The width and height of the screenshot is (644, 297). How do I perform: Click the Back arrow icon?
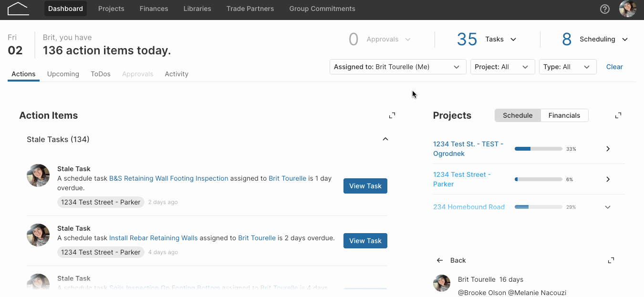(x=440, y=260)
